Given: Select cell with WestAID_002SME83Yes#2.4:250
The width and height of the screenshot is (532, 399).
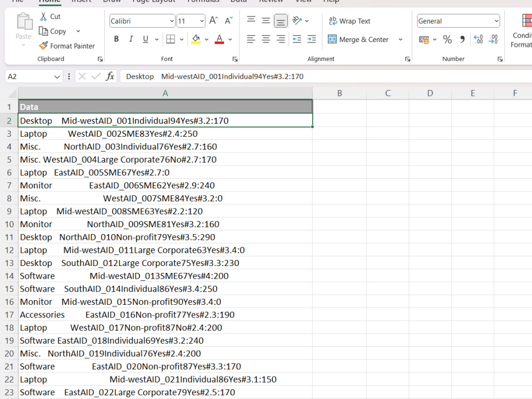Looking at the screenshot, I should 165,134.
